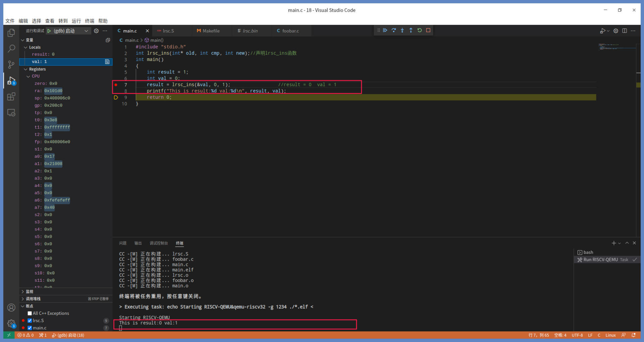Restart the debug session
The height and width of the screenshot is (342, 644).
(x=420, y=30)
